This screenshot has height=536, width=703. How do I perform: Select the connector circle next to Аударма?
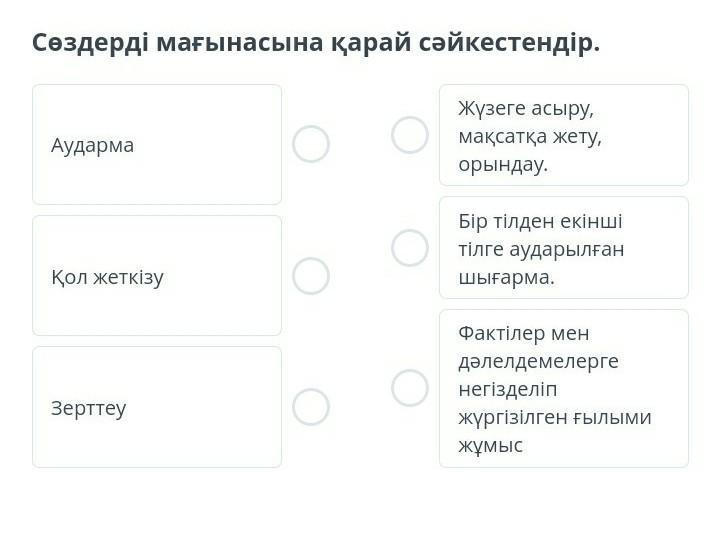coord(311,144)
